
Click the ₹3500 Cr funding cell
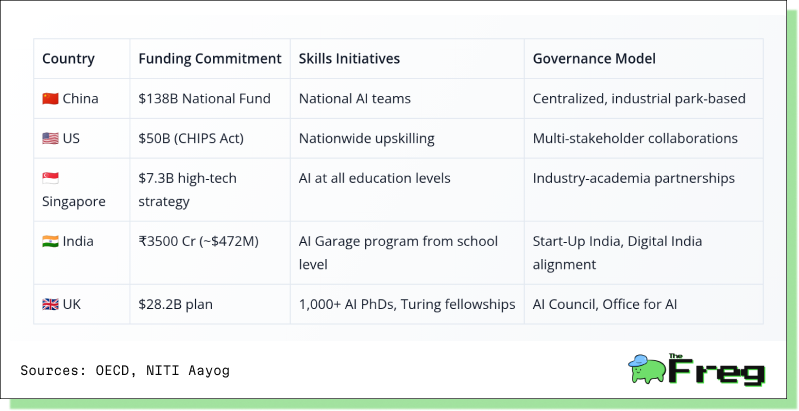tap(210, 253)
